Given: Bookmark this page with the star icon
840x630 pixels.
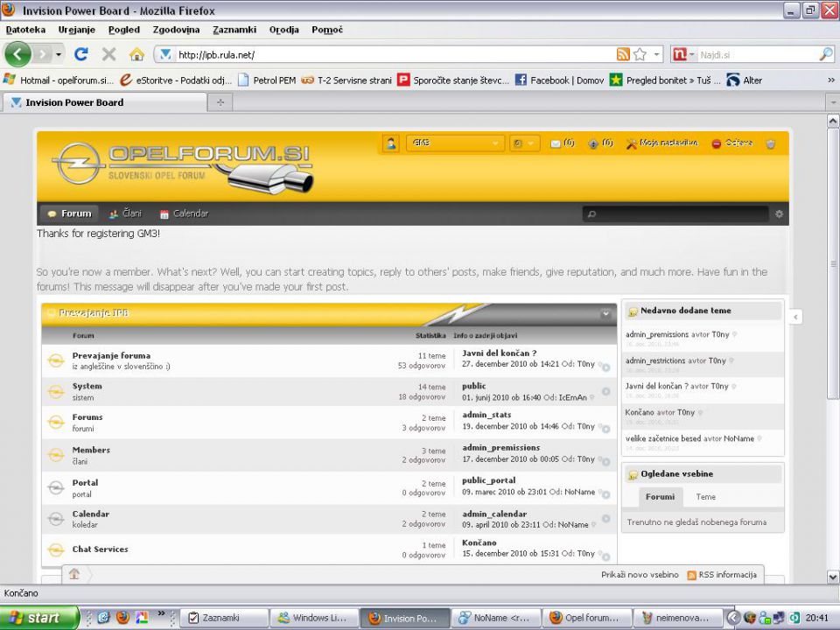Looking at the screenshot, I should pos(640,54).
